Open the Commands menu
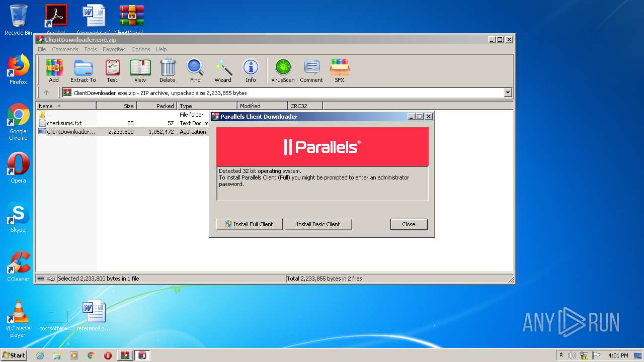Screen dimensions: 644x362 pyautogui.click(x=65, y=49)
